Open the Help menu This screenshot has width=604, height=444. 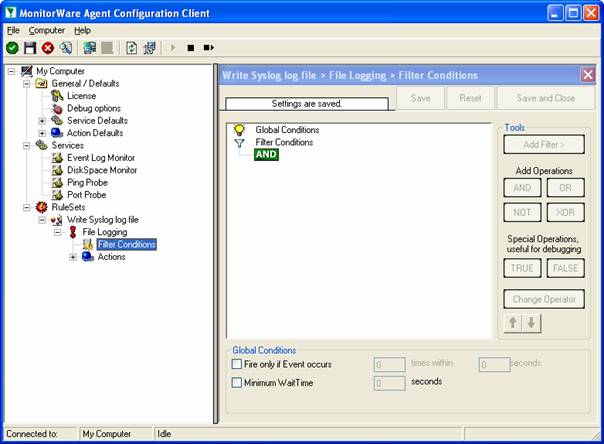coord(82,30)
